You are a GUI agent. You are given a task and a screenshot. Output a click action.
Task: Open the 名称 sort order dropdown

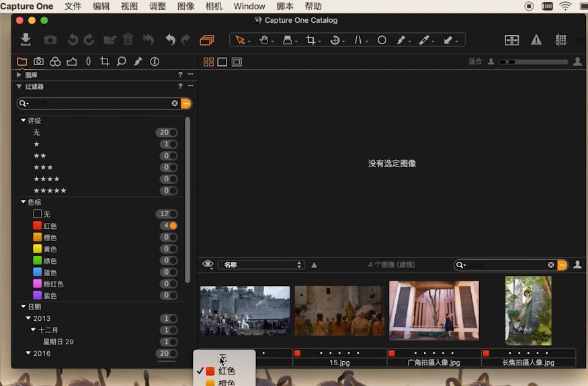[x=261, y=264]
